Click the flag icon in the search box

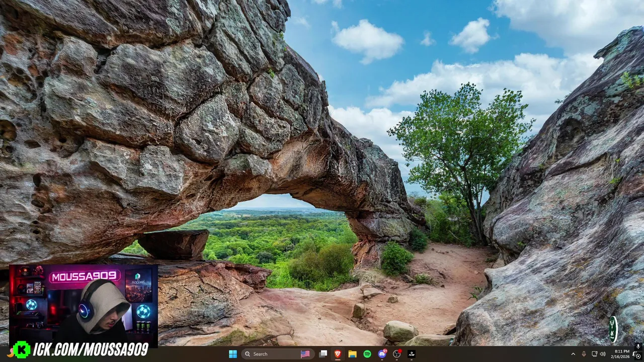tap(305, 354)
